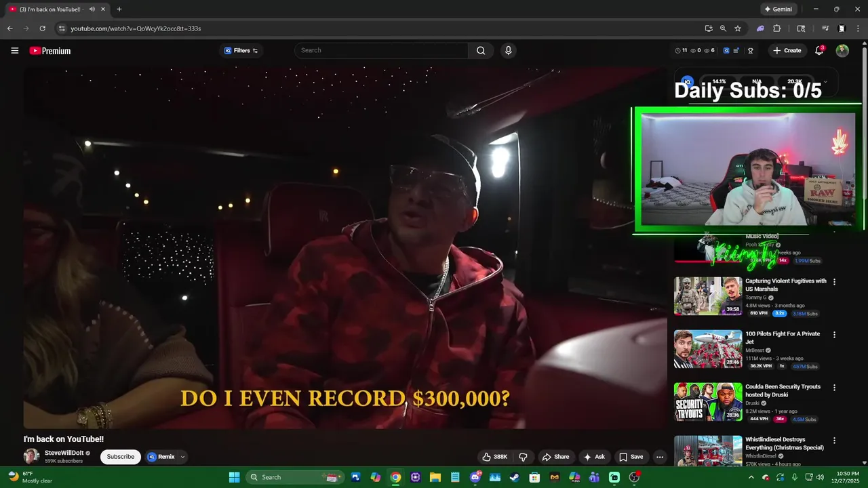Viewport: 868px width, 488px height.
Task: Show hidden system tray icons chevron
Action: pyautogui.click(x=751, y=477)
